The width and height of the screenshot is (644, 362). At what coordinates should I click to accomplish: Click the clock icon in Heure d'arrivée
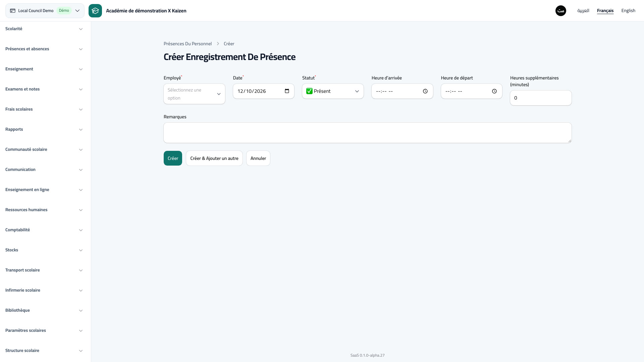click(425, 91)
